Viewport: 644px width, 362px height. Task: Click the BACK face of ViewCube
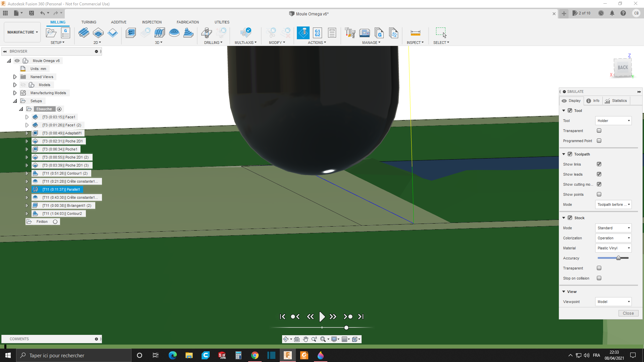pyautogui.click(x=623, y=67)
